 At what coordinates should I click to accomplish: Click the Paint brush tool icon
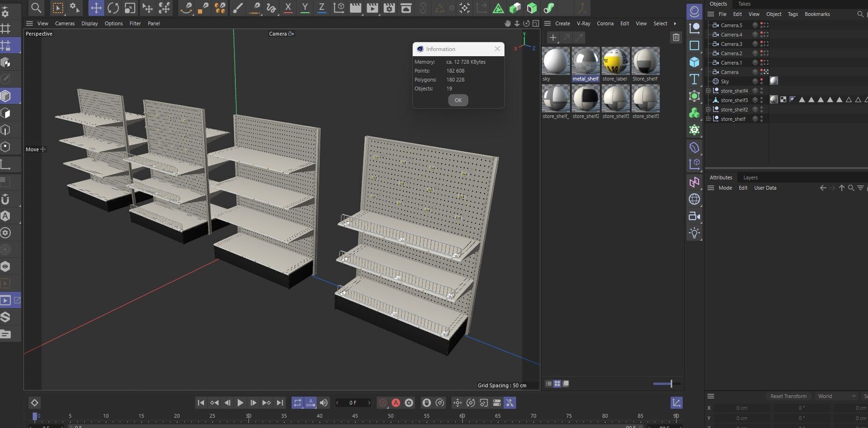click(x=238, y=8)
